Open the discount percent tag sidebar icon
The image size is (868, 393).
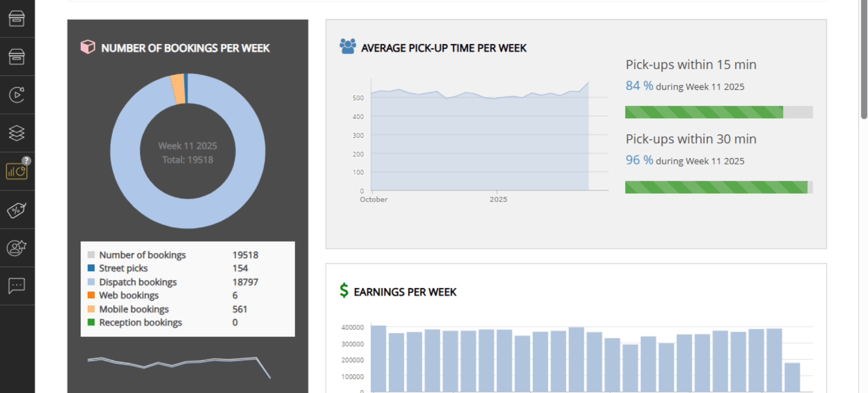[17, 210]
